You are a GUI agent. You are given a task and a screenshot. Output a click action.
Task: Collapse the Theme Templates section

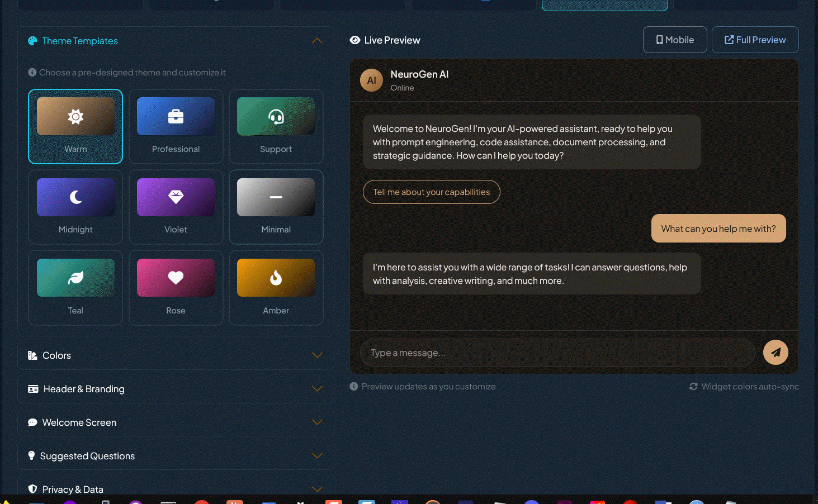[x=317, y=40]
